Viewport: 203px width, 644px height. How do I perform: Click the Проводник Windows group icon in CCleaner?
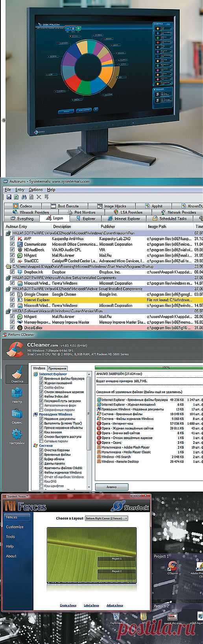tap(35, 414)
